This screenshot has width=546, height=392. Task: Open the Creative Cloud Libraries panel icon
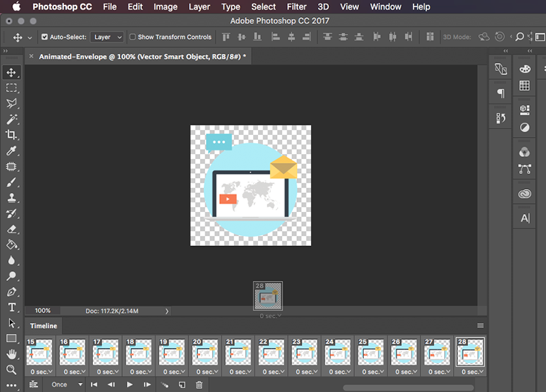pos(524,194)
